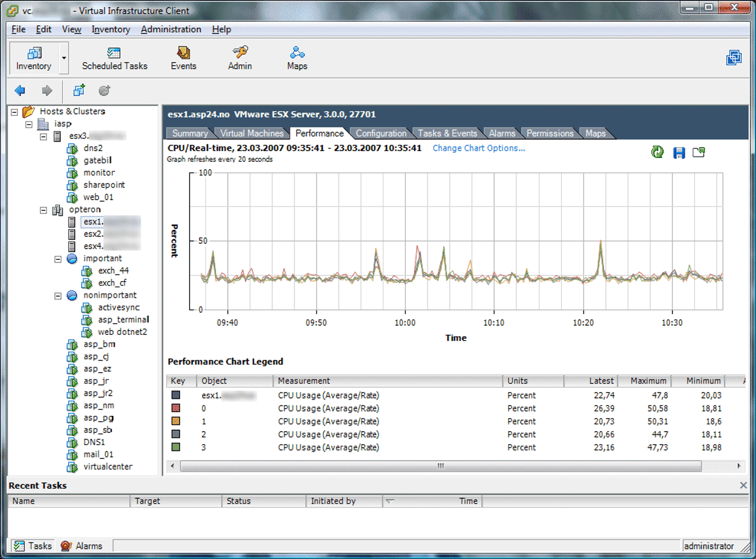Click the red legend key for CPU 0

(176, 408)
